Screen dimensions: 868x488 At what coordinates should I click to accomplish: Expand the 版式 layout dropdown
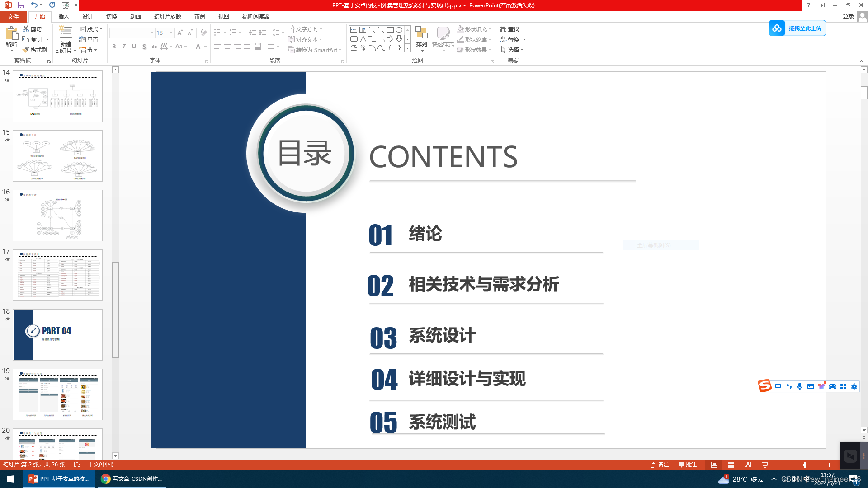pyautogui.click(x=91, y=29)
